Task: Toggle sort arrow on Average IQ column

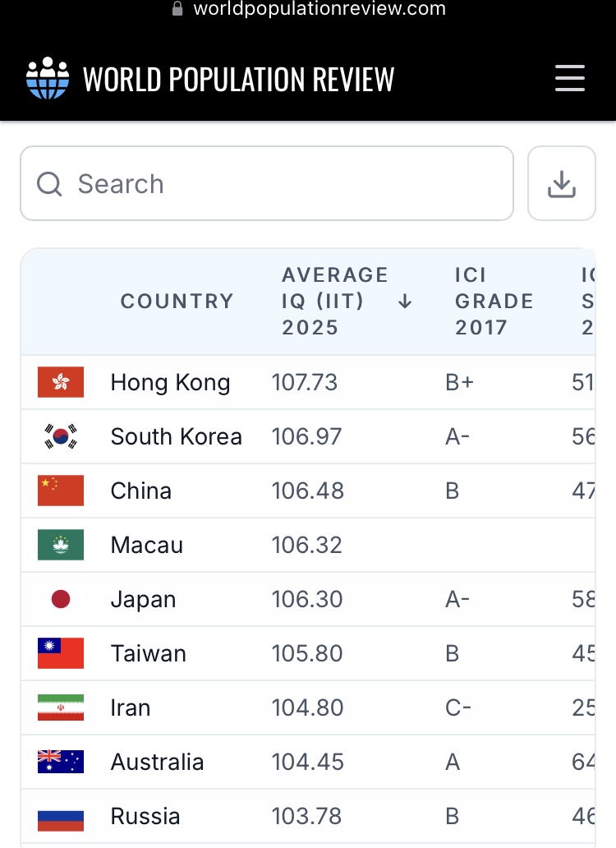Action: [x=404, y=302]
